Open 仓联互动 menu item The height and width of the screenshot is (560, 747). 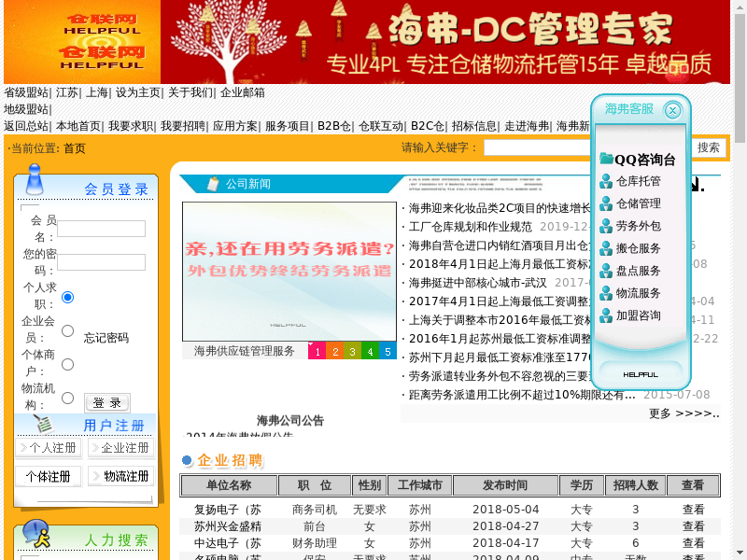tap(381, 126)
